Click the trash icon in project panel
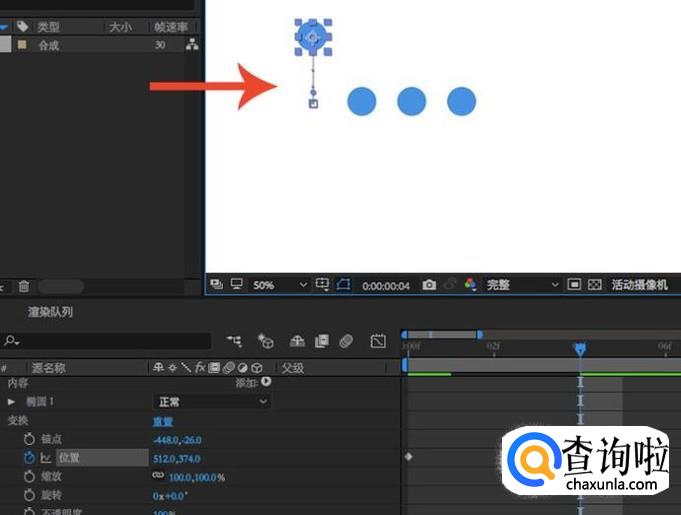 click(24, 287)
